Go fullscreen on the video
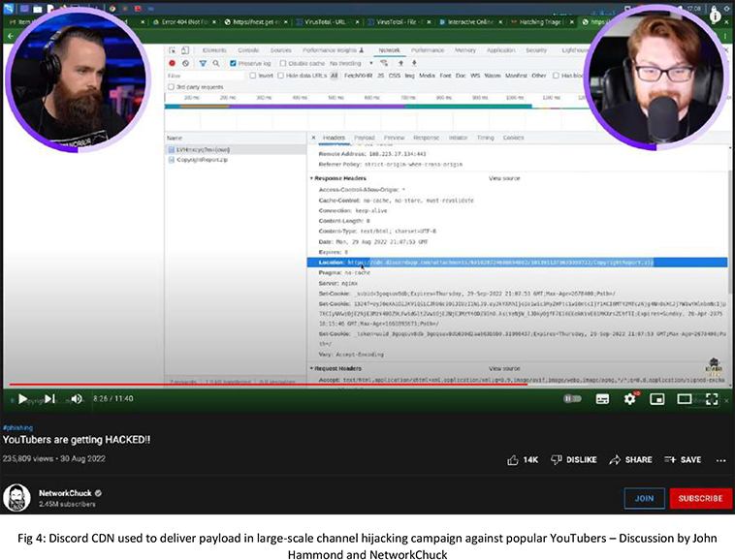Viewport: 735px width, 560px height. 712,399
